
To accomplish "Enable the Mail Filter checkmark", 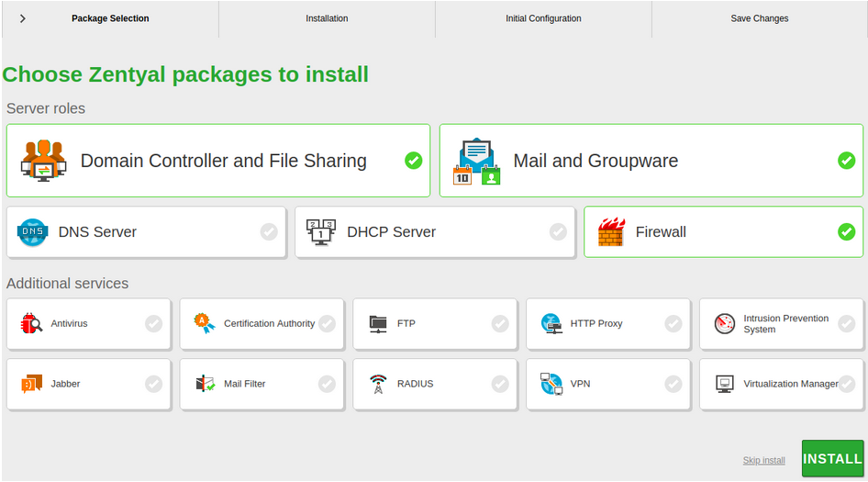I will (327, 384).
